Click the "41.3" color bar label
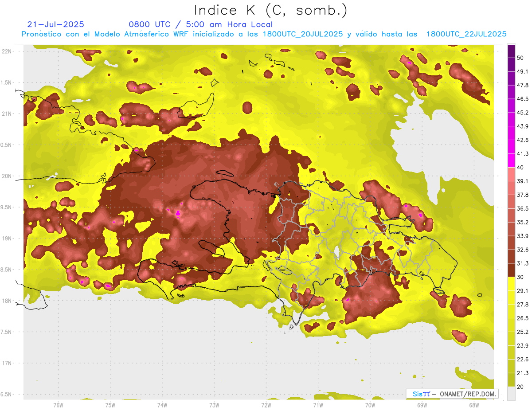This screenshot has width=532, height=411. click(523, 154)
